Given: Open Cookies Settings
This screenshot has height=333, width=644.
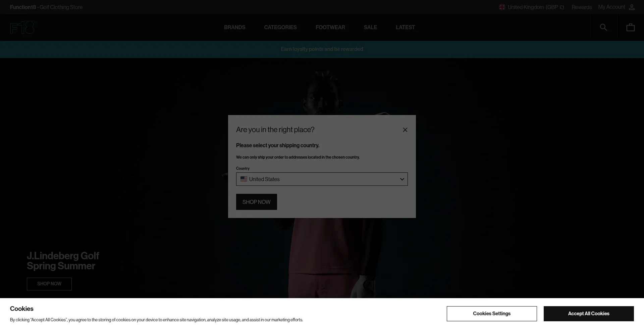Looking at the screenshot, I should click(x=492, y=314).
